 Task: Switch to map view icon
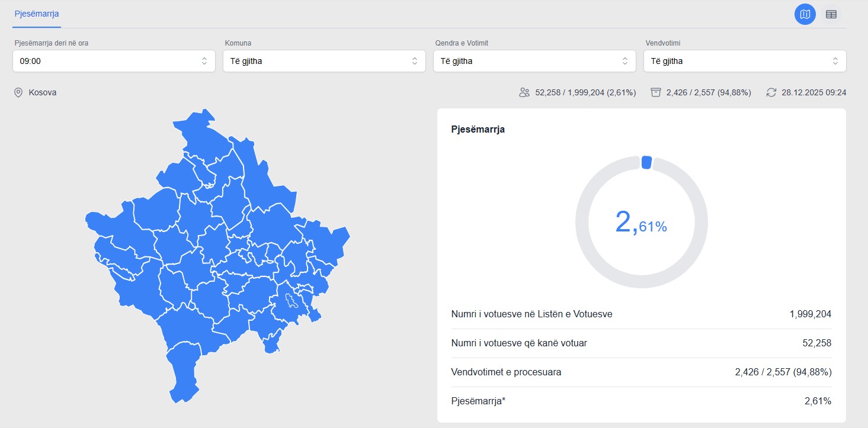(x=805, y=14)
